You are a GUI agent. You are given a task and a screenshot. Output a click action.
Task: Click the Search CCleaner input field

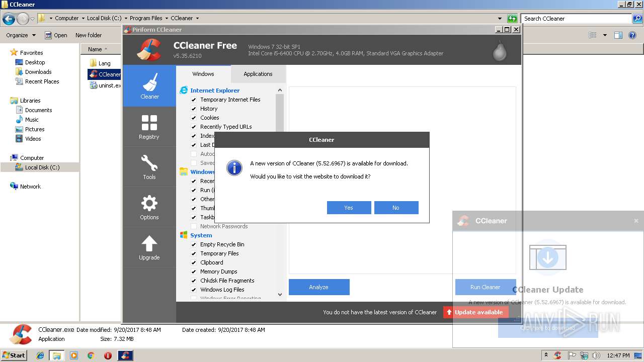click(577, 19)
